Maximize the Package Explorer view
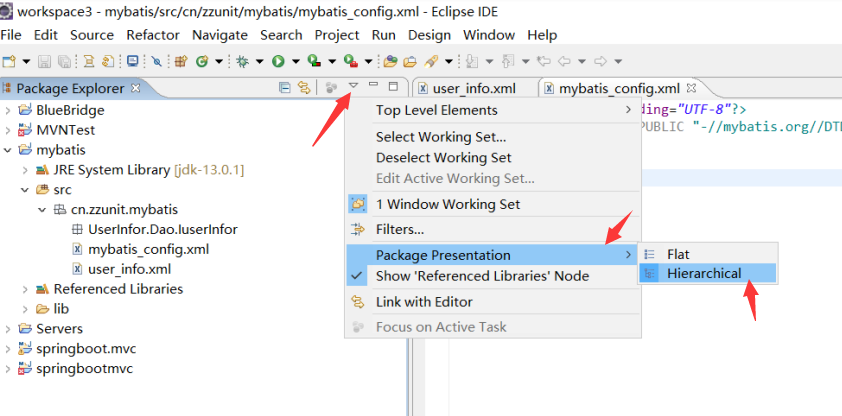Viewport: 842px width, 416px height. point(393,86)
